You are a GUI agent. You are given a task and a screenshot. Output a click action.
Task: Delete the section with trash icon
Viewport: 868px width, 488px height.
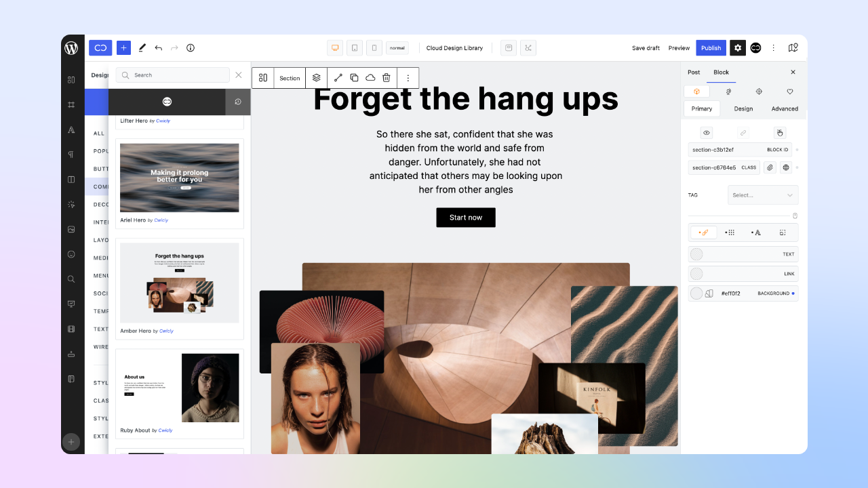tap(387, 78)
